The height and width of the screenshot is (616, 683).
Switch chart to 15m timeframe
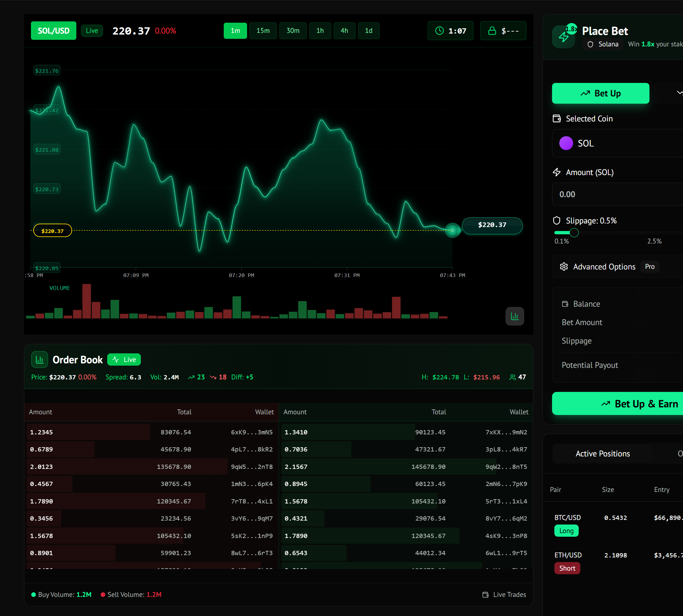[263, 31]
